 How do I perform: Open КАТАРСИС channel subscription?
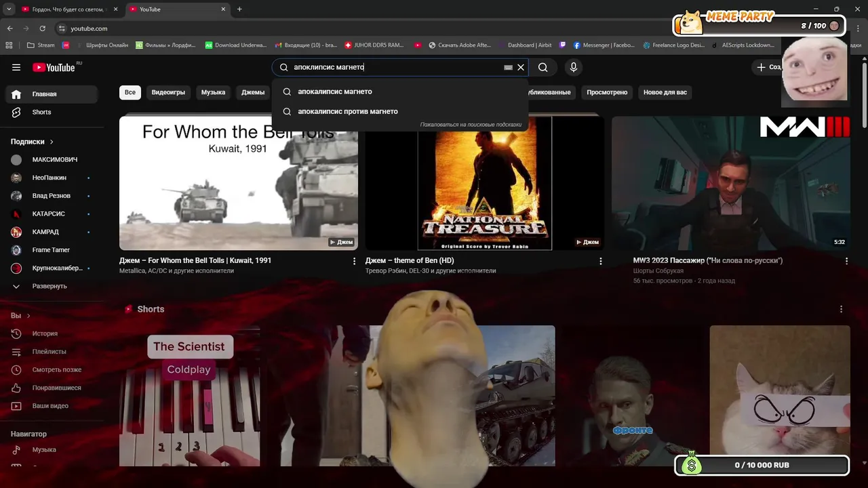pos(51,213)
